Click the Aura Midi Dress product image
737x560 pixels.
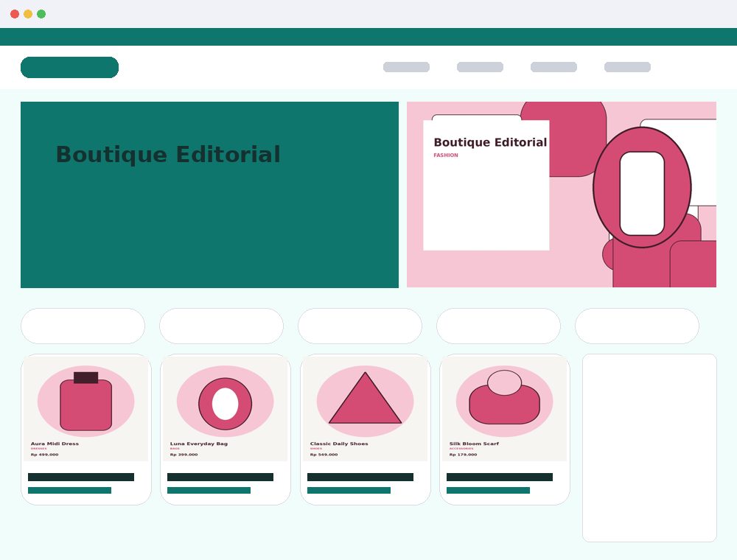(86, 408)
